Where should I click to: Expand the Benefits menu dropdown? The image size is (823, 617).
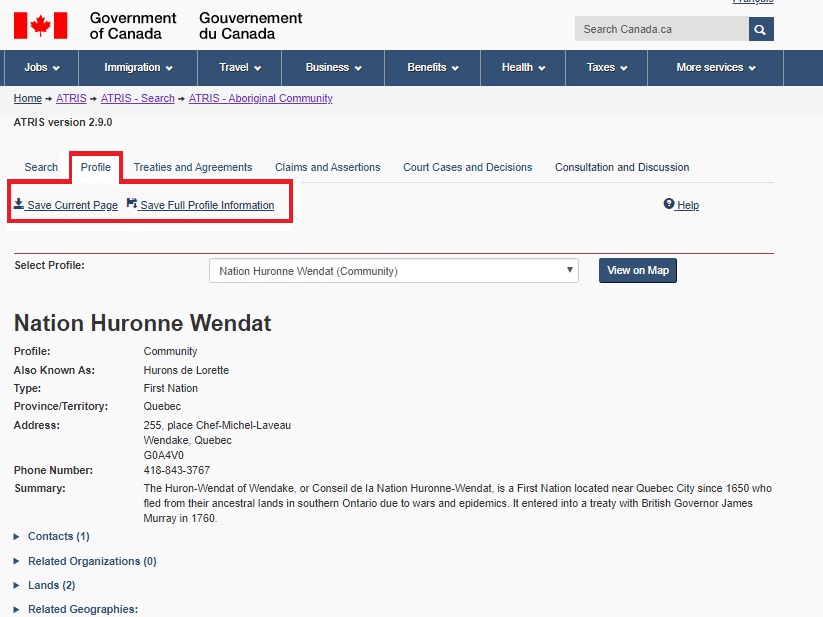point(432,68)
